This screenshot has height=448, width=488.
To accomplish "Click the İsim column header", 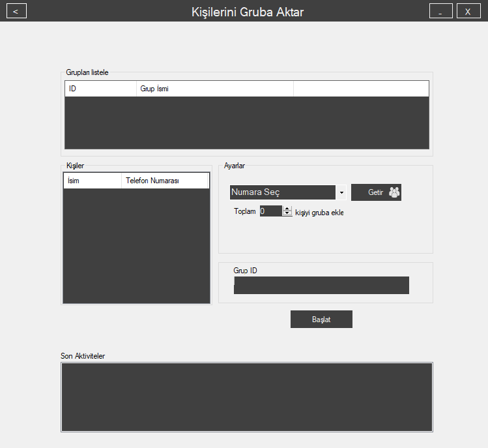I will pos(93,181).
